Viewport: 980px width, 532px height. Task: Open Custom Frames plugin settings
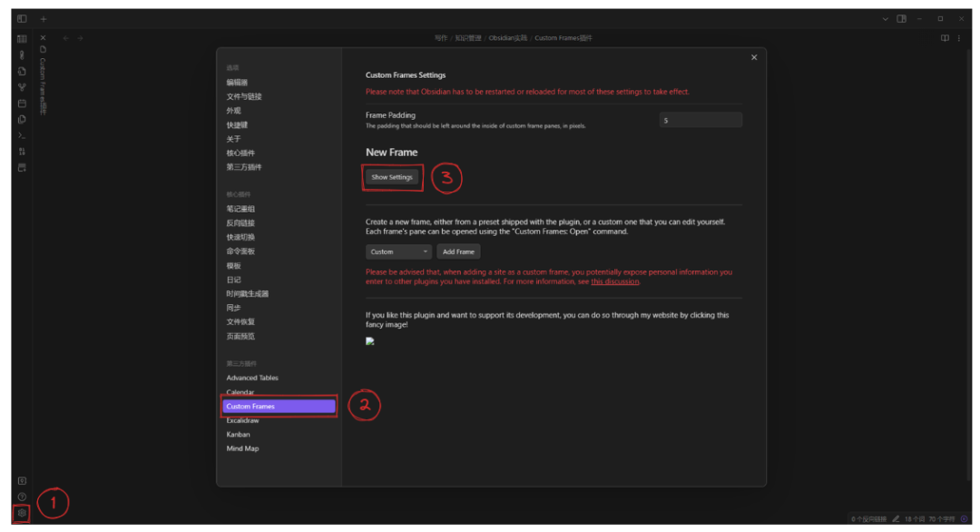pos(279,407)
